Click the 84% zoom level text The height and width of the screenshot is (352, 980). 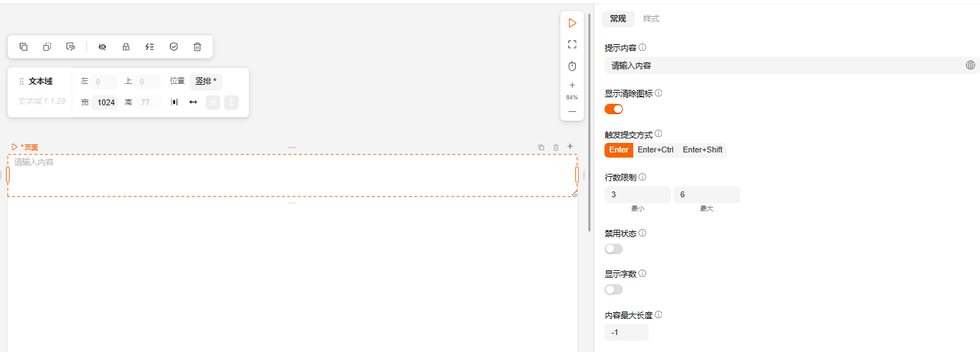click(572, 97)
